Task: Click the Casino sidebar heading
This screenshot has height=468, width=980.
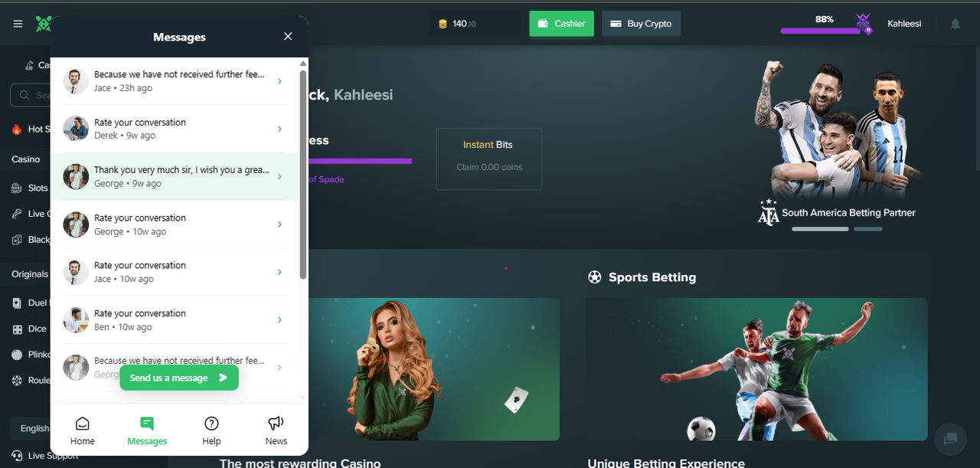Action: click(x=25, y=159)
